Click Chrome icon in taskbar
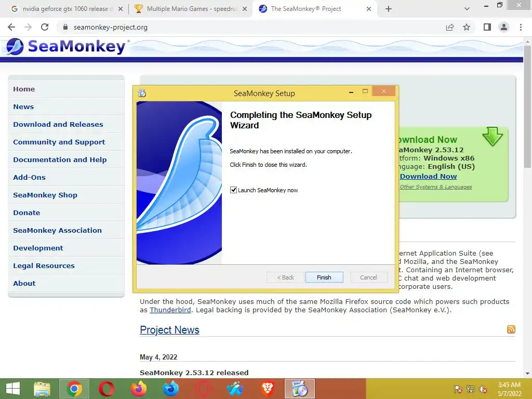The width and height of the screenshot is (532, 399). point(74,389)
